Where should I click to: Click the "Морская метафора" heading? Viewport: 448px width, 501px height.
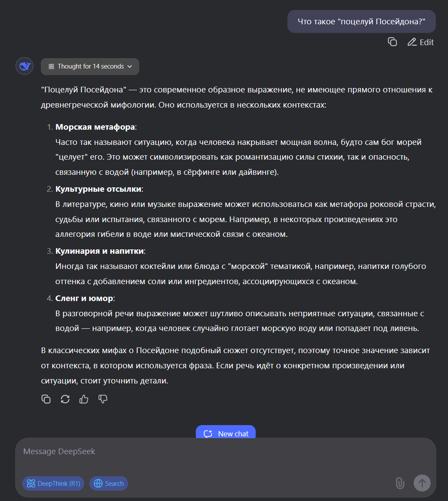point(95,127)
